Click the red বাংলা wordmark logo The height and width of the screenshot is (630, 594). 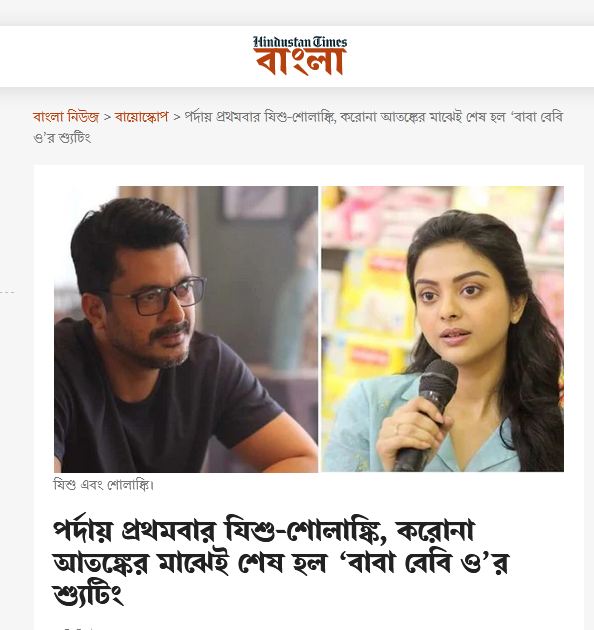[x=300, y=62]
